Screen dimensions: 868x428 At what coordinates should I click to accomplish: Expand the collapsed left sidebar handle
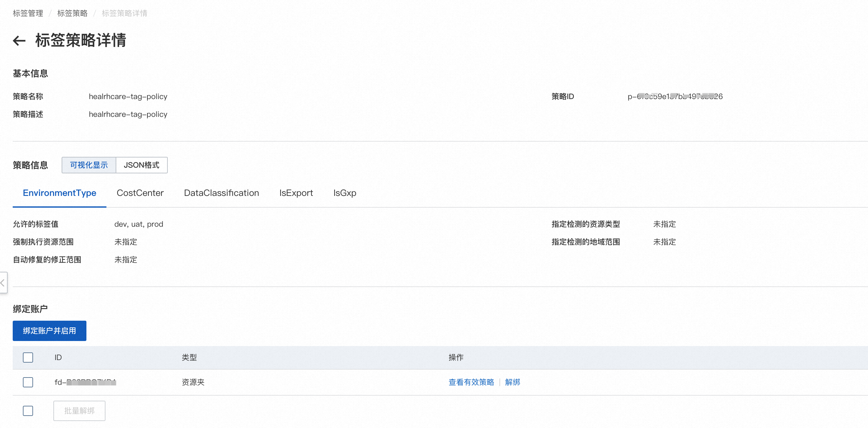(x=3, y=283)
